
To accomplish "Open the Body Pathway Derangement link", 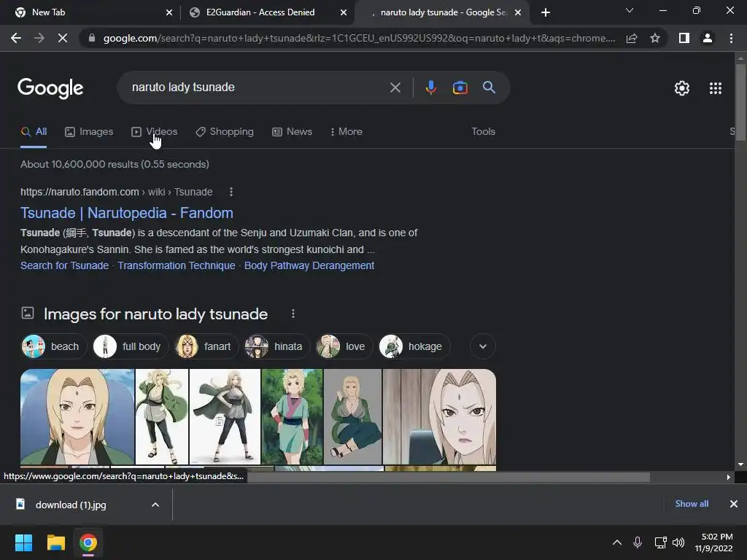I will click(309, 265).
